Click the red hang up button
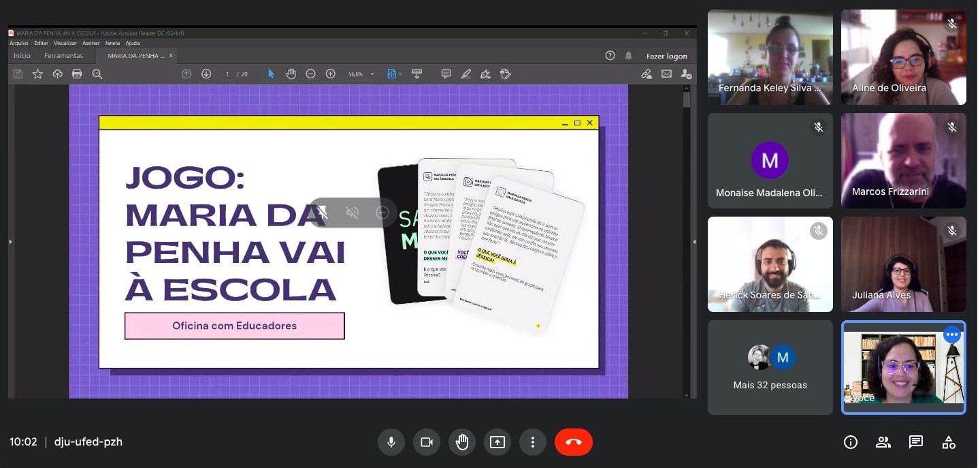The image size is (980, 468). coord(573,442)
